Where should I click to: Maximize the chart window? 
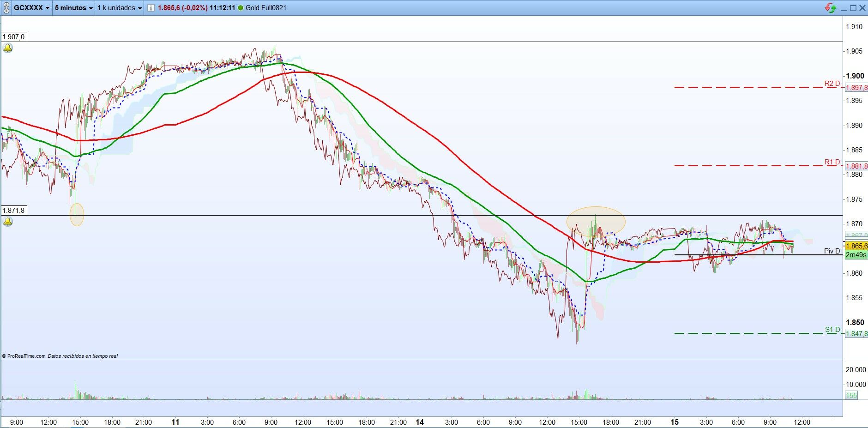pyautogui.click(x=853, y=8)
